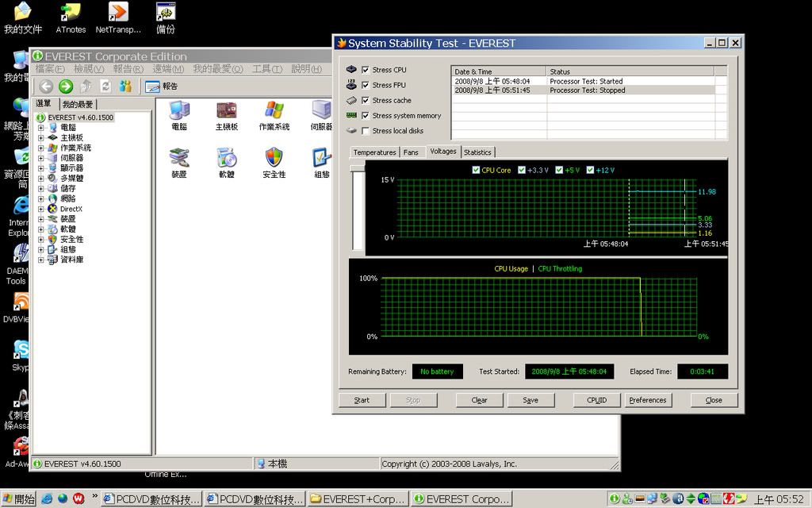Switch to the EVEREST+Corp... taskbar folder window
This screenshot has height=508, width=812.
pyautogui.click(x=358, y=499)
